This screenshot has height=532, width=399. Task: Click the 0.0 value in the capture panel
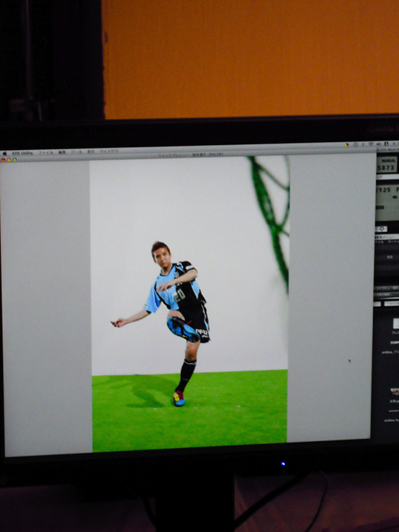click(x=390, y=257)
